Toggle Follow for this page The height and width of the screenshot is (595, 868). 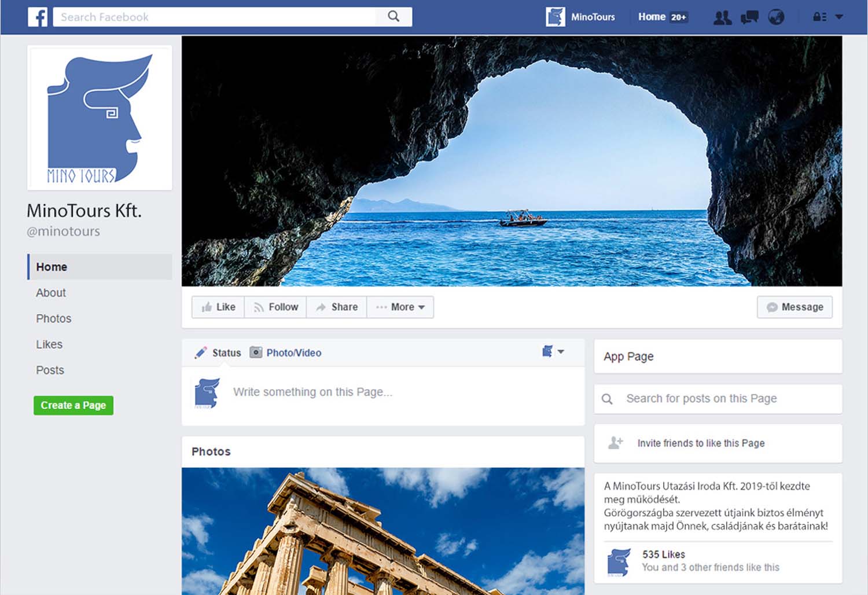click(x=275, y=307)
